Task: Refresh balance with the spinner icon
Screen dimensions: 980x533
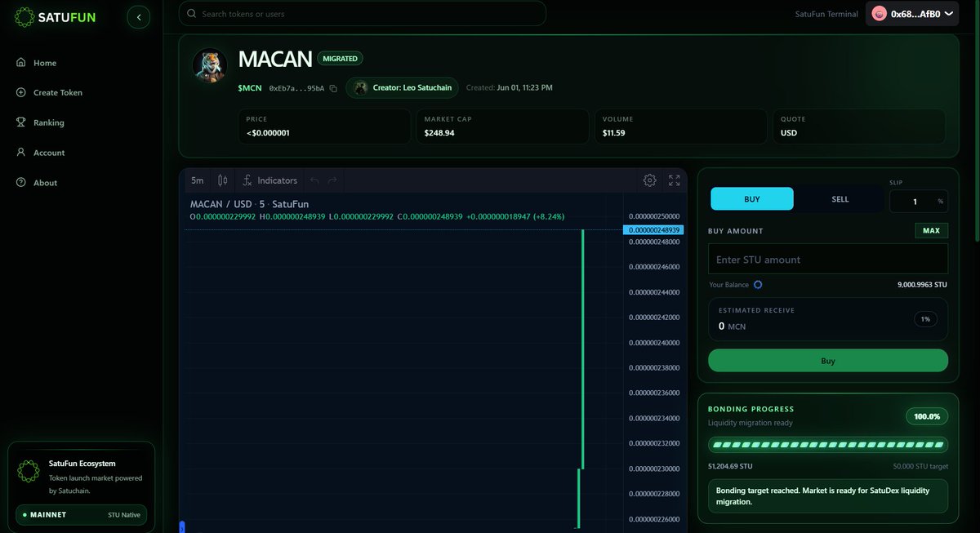Action: coord(758,285)
